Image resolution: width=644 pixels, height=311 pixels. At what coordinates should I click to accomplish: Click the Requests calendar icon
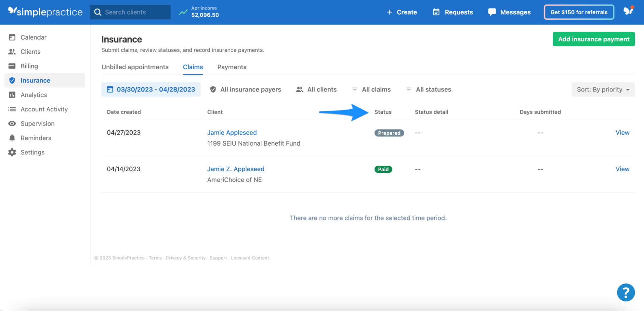(x=436, y=12)
